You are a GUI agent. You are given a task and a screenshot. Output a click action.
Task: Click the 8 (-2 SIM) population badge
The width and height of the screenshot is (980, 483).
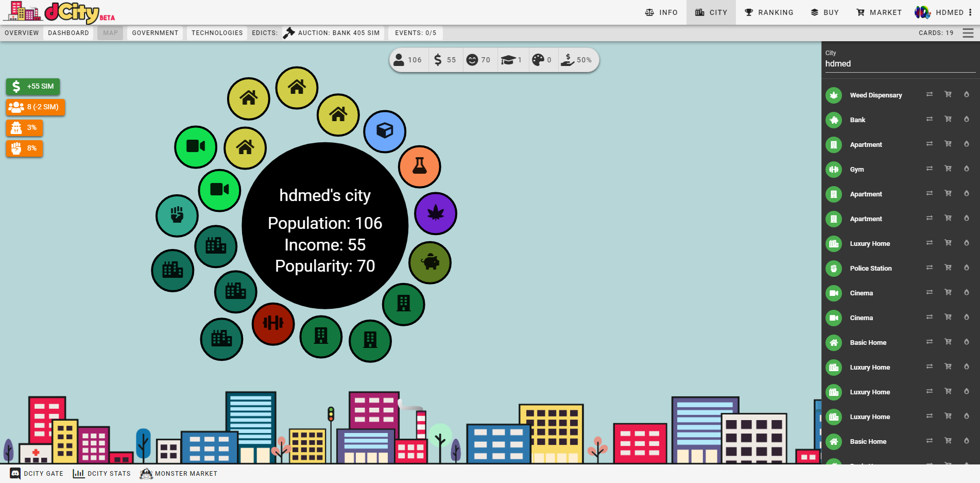point(36,107)
